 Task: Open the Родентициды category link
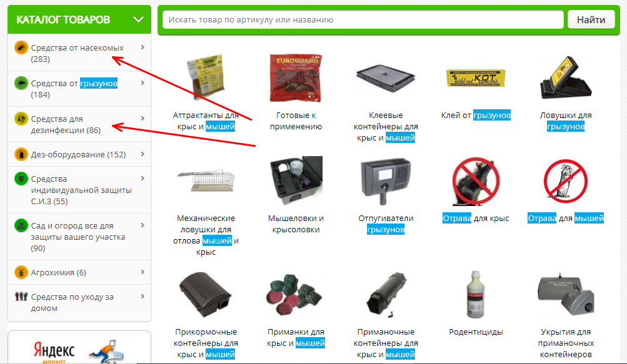[x=476, y=332]
